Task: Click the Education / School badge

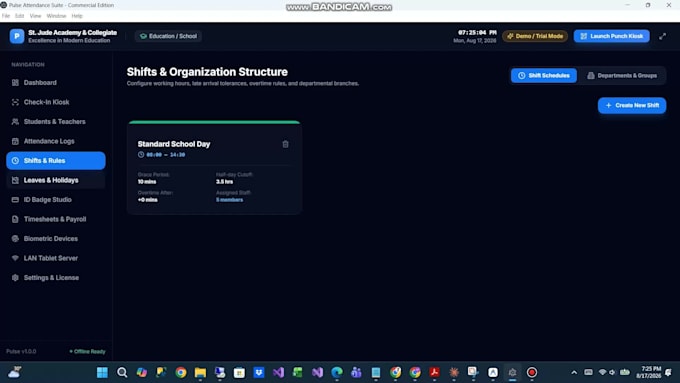Action: (x=168, y=36)
